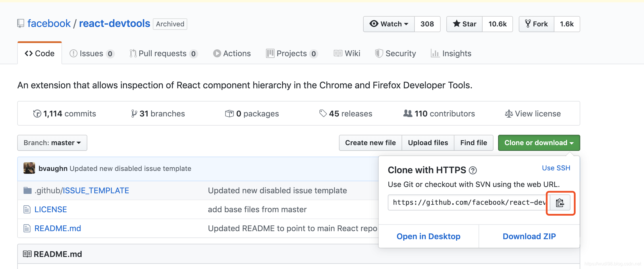Image resolution: width=644 pixels, height=269 pixels.
Task: Click the package box icon
Action: point(229,114)
